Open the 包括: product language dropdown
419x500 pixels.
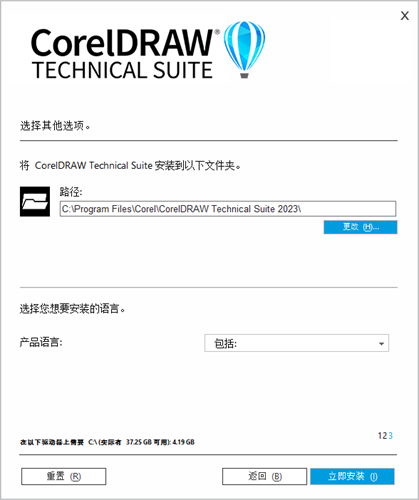296,343
